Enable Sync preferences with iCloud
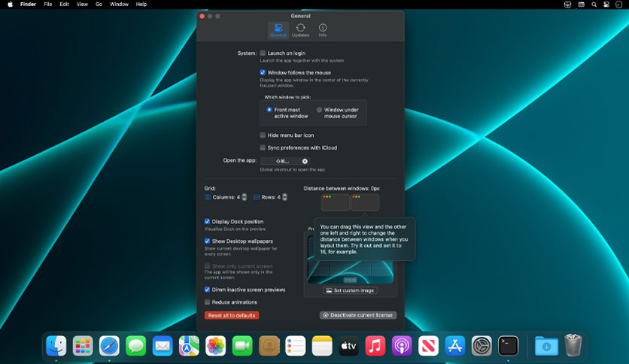Screen dimensions: 629x364 (x=263, y=147)
